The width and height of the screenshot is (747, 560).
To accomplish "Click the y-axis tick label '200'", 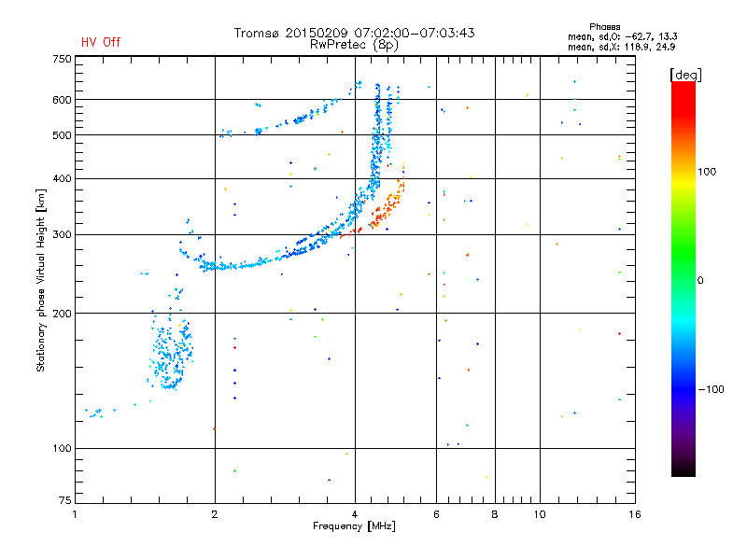I will click(62, 314).
